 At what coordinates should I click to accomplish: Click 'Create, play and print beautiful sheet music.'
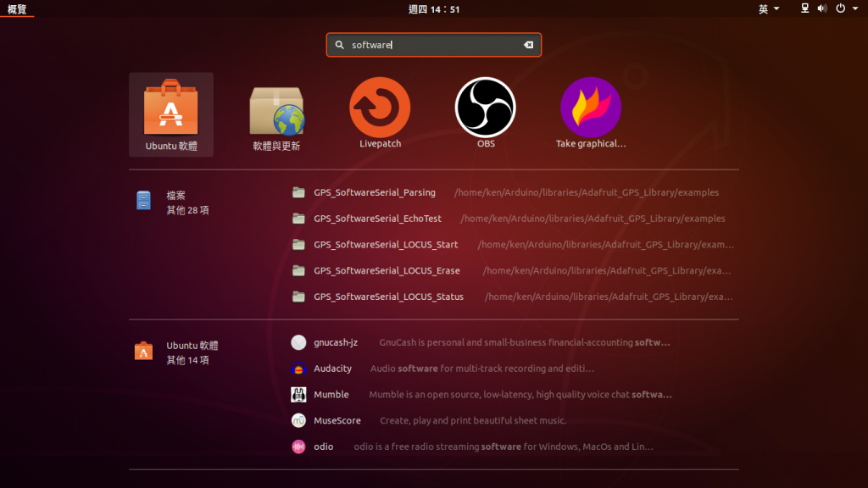[473, 420]
